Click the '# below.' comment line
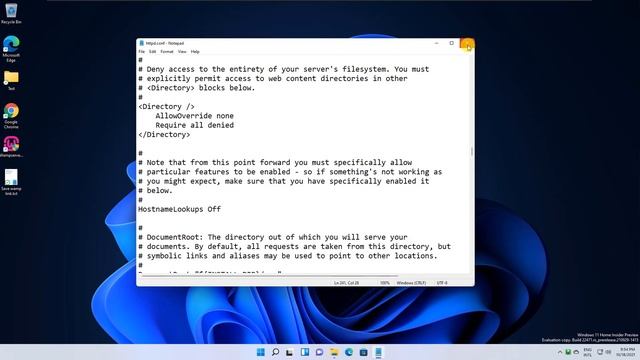This screenshot has height=360, width=640. point(155,191)
